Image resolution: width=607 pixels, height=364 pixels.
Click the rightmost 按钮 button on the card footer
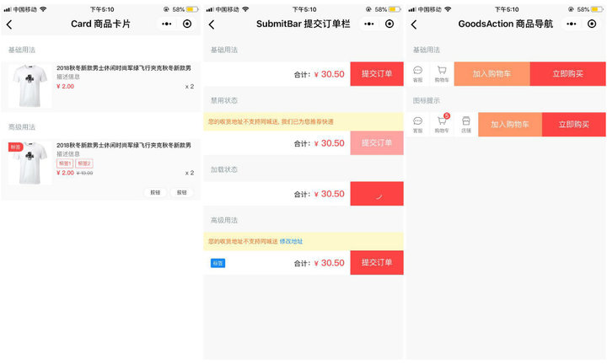coord(181,192)
